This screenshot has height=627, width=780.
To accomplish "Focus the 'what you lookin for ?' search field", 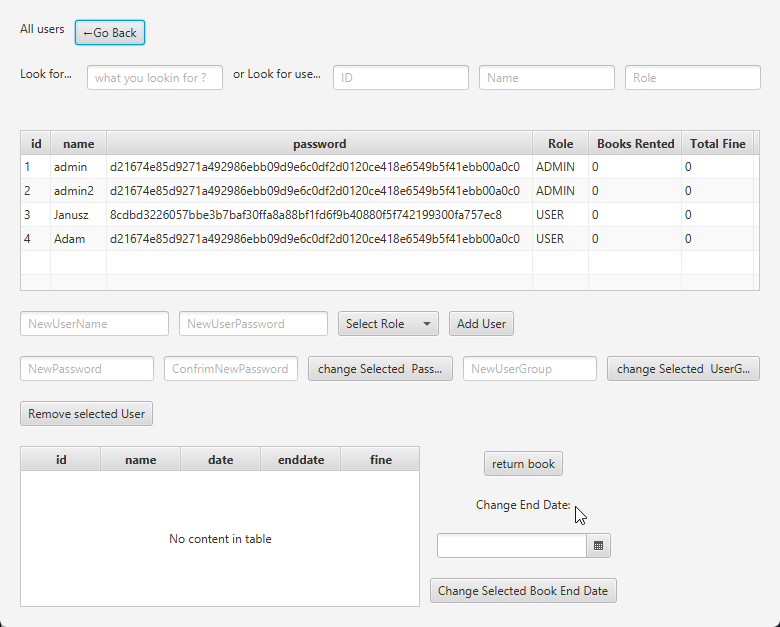I will click(x=155, y=78).
